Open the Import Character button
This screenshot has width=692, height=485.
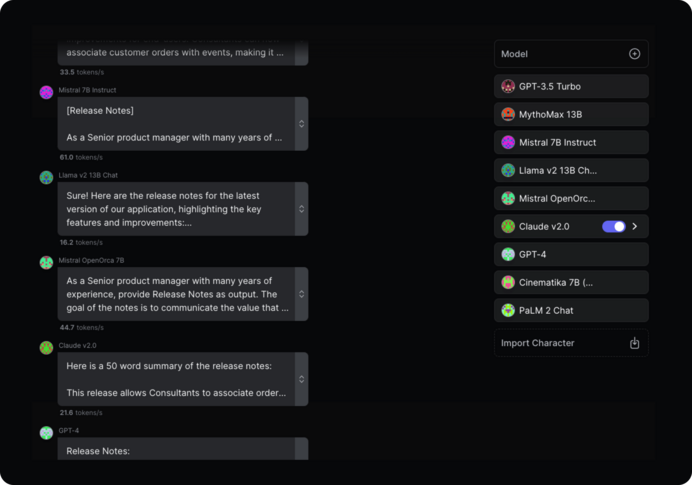point(571,343)
